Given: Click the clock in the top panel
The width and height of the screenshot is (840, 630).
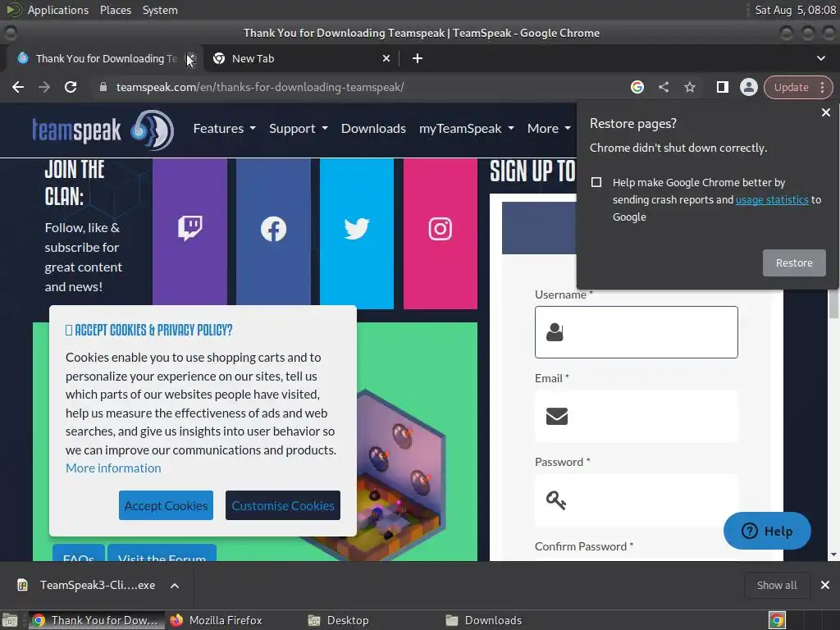Looking at the screenshot, I should [795, 10].
